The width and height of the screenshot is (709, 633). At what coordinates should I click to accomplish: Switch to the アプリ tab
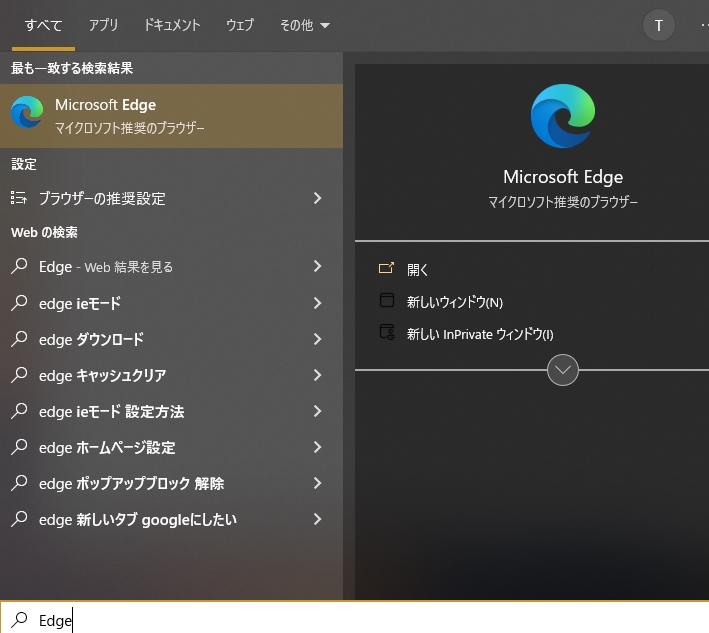(103, 25)
